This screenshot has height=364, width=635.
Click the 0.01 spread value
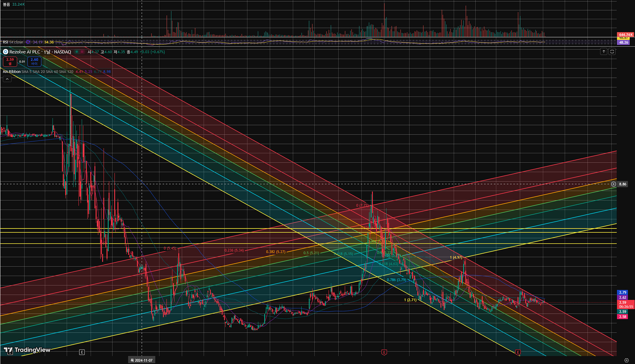[x=22, y=61]
